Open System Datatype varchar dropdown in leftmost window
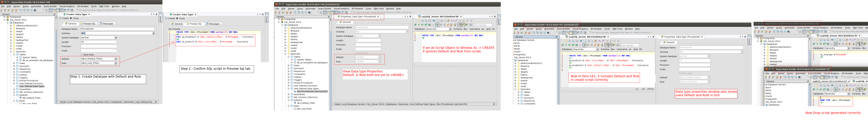 pyautogui.click(x=116, y=37)
